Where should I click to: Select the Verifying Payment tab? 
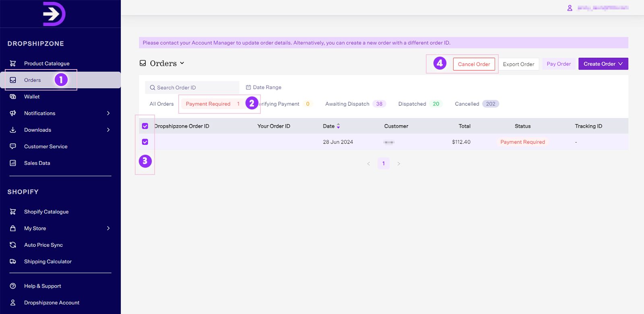point(284,104)
